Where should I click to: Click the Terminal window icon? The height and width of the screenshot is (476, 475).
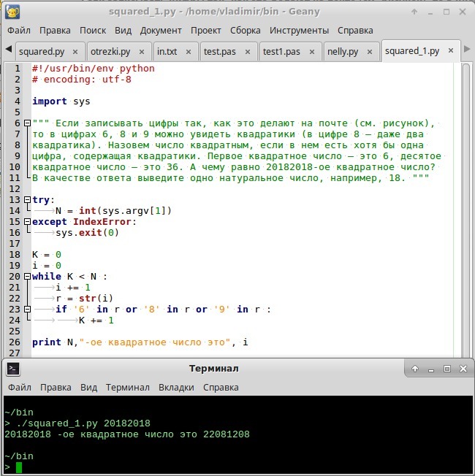click(x=12, y=369)
